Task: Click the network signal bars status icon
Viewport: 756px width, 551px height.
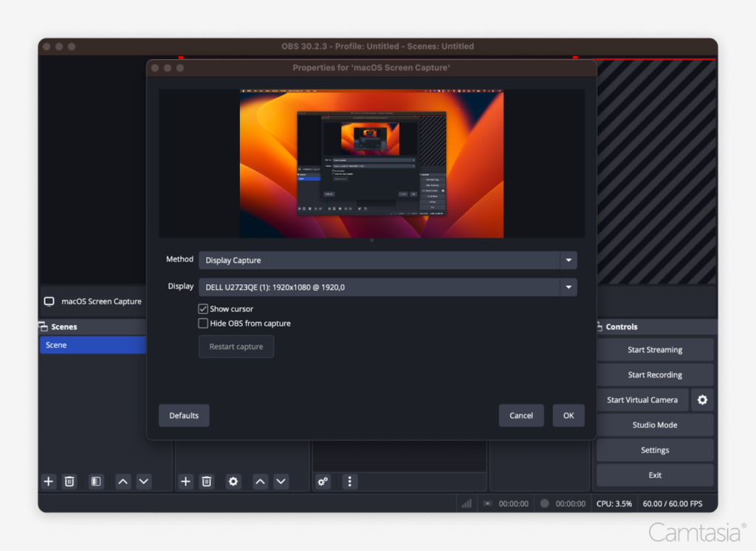Action: [x=467, y=503]
